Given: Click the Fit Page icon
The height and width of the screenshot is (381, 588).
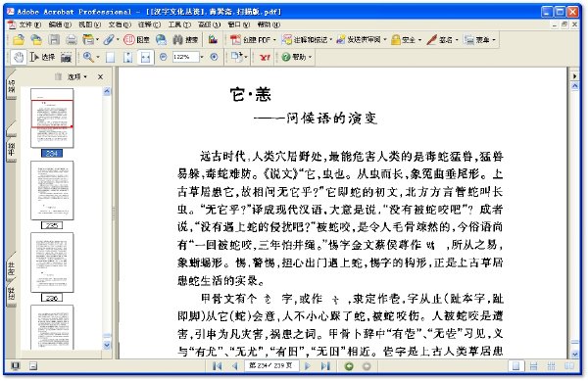Looking at the screenshot, I should tap(127, 57).
